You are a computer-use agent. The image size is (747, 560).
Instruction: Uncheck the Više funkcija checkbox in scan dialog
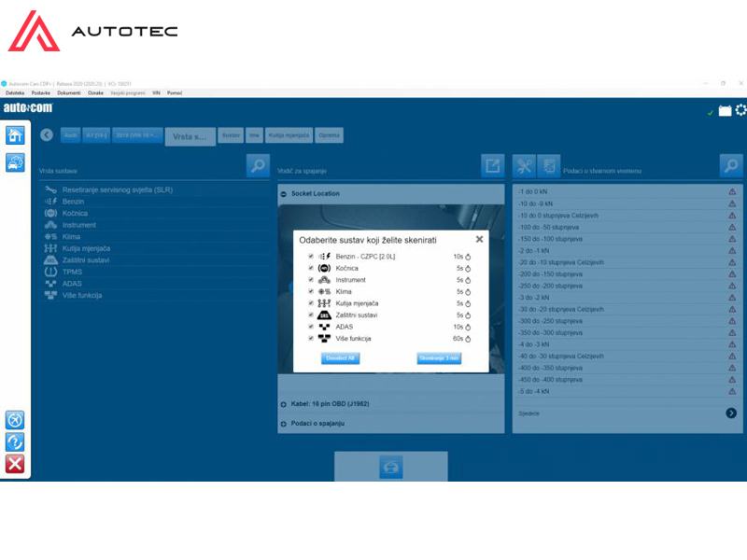[311, 338]
